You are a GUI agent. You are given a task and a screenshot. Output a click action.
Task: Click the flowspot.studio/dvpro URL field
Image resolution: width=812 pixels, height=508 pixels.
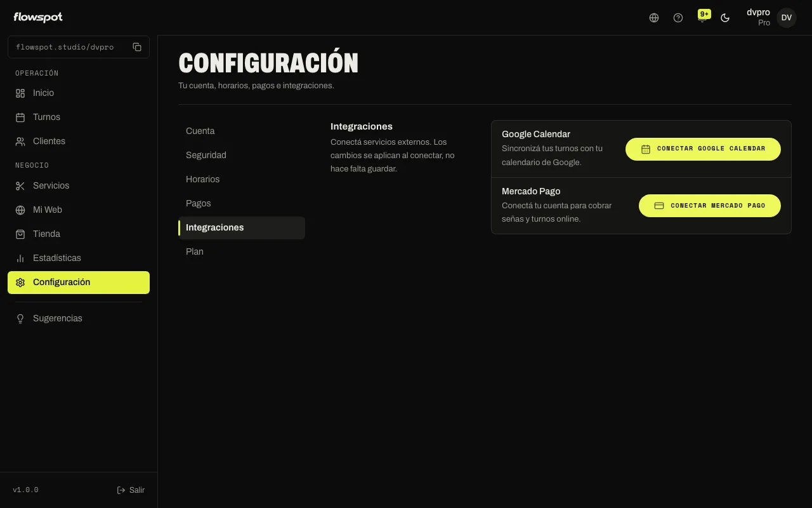pyautogui.click(x=79, y=47)
